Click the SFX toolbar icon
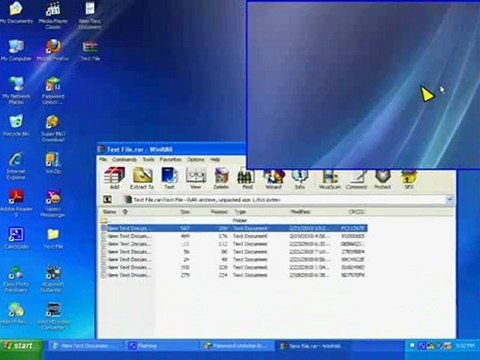 [x=409, y=180]
